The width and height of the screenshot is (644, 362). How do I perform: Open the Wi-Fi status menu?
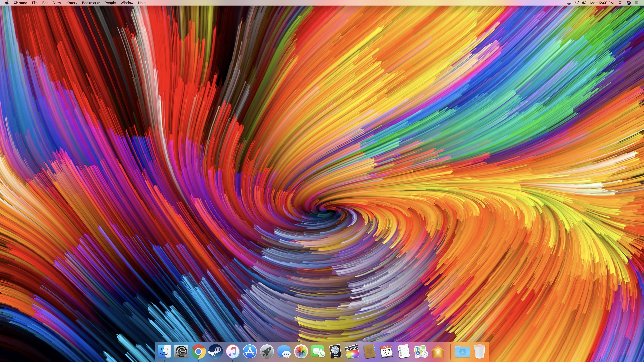[x=576, y=3]
